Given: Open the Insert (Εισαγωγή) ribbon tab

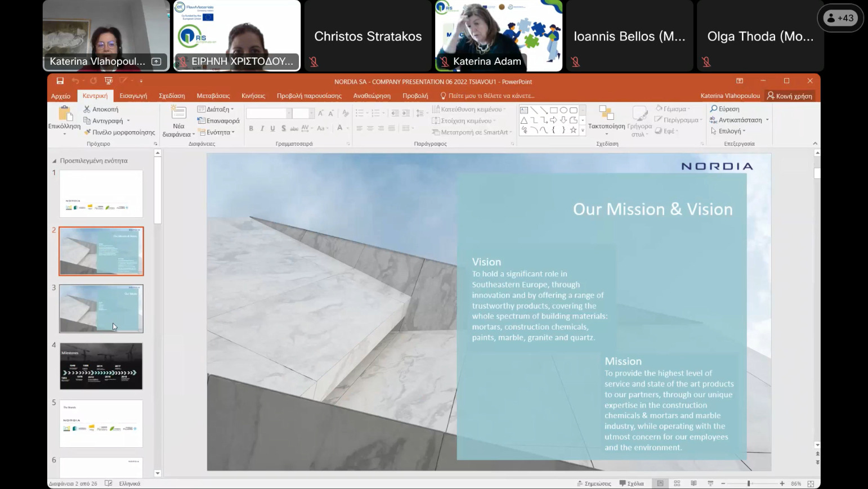Looking at the screenshot, I should tap(133, 96).
